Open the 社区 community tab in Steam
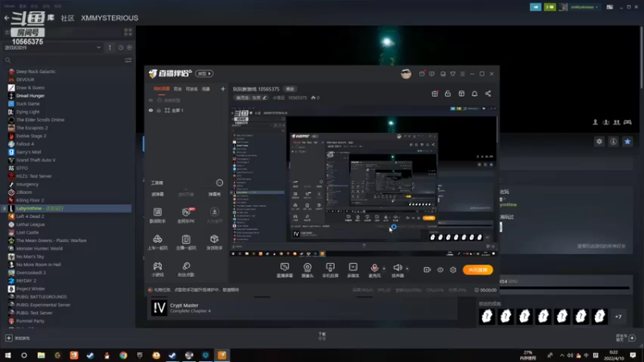This screenshot has width=644, height=362. 68,18
